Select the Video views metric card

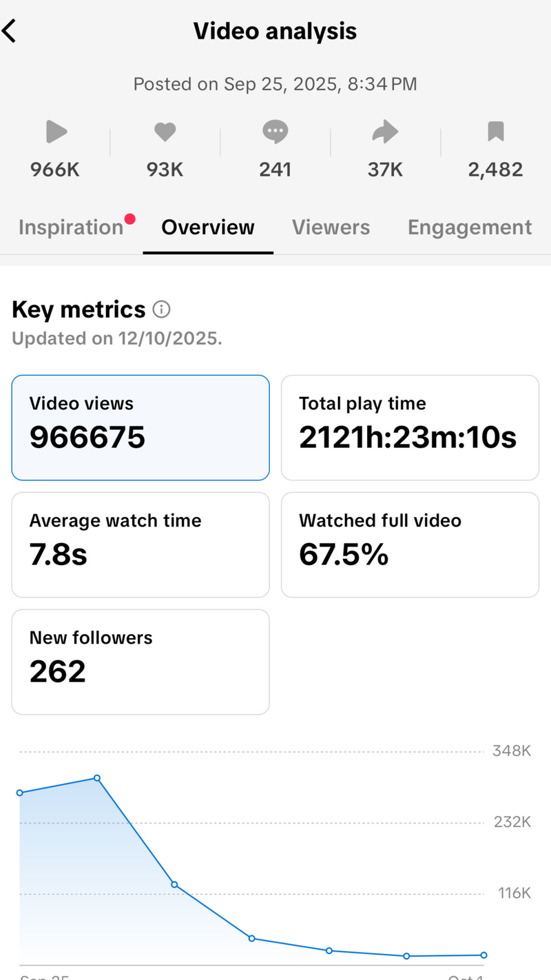click(141, 427)
